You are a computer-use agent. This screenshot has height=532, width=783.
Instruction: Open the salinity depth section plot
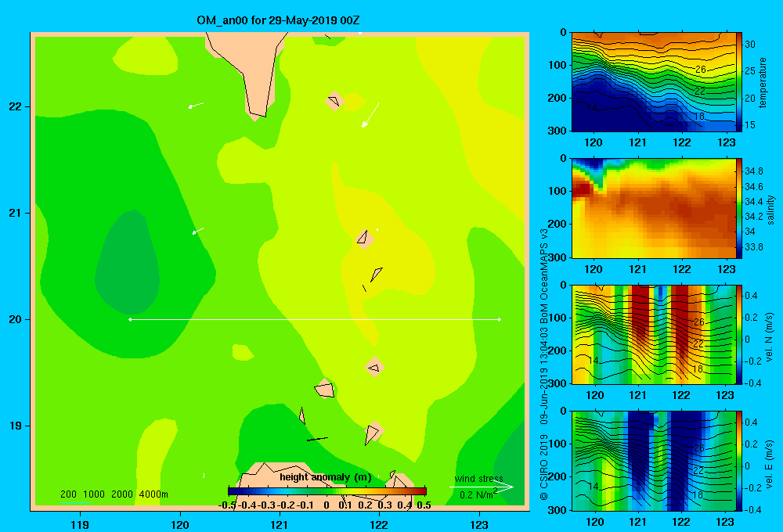click(x=654, y=208)
